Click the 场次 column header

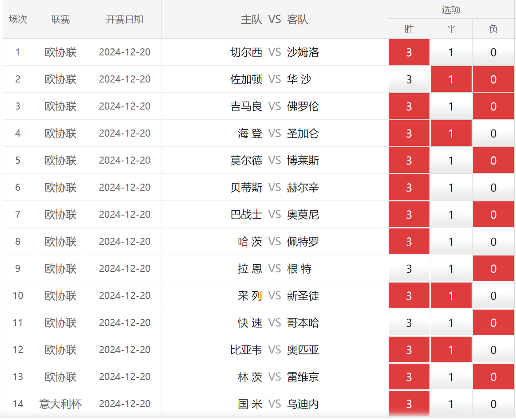click(18, 19)
